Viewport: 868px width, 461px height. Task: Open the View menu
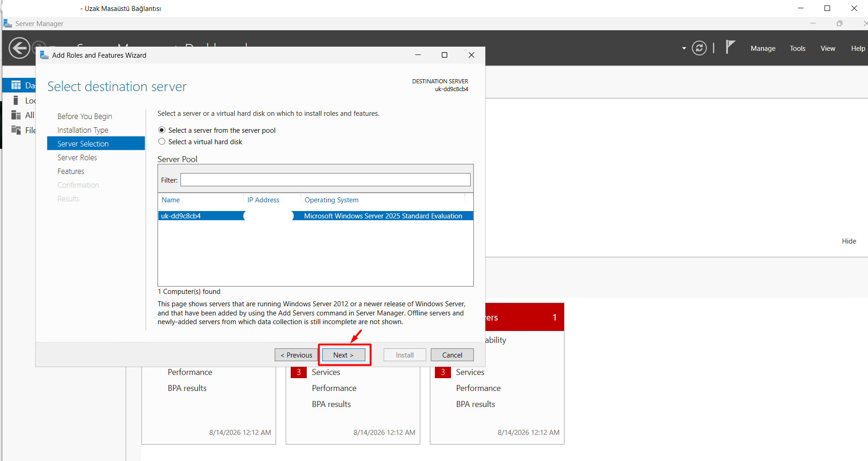(828, 48)
